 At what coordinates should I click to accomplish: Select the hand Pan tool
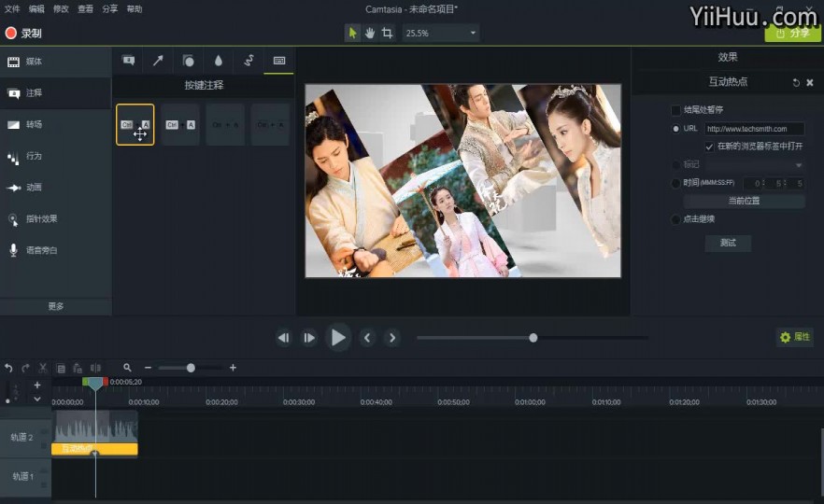coord(370,33)
